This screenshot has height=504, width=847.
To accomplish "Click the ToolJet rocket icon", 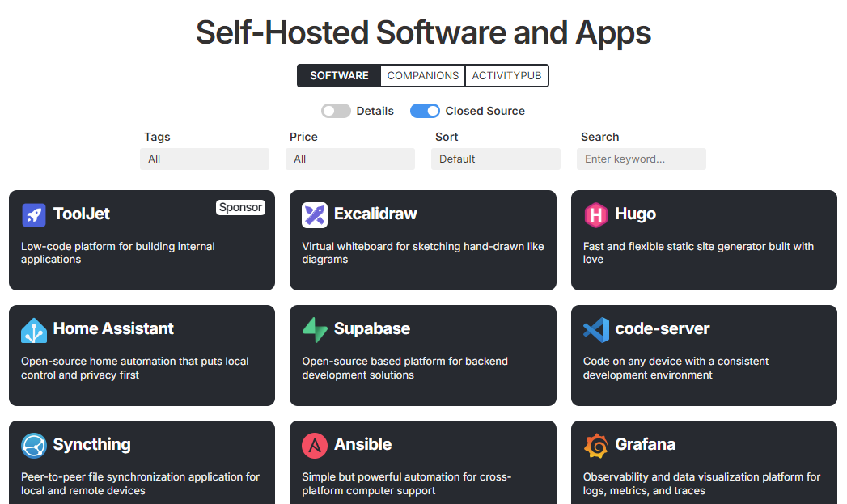I will 32,214.
